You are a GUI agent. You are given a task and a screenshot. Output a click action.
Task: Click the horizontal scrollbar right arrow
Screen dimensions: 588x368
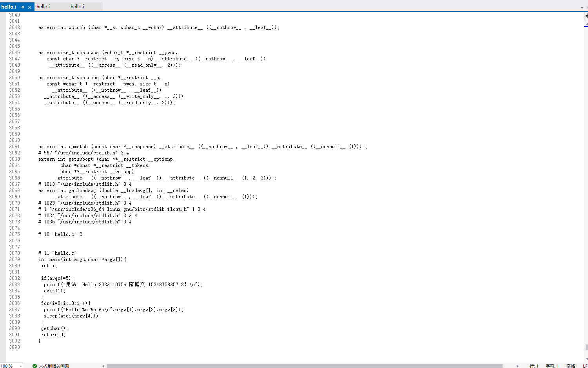click(517, 366)
